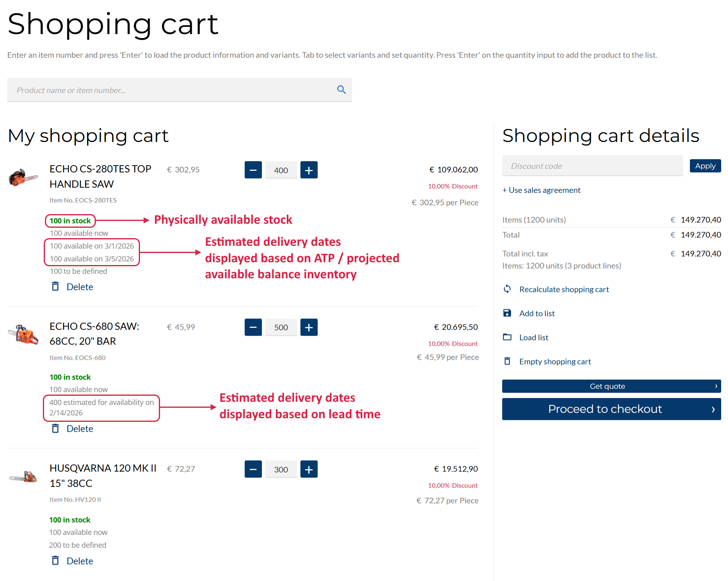
Task: Decrease quantity of Husqvarna 120 MK II
Action: click(x=253, y=469)
